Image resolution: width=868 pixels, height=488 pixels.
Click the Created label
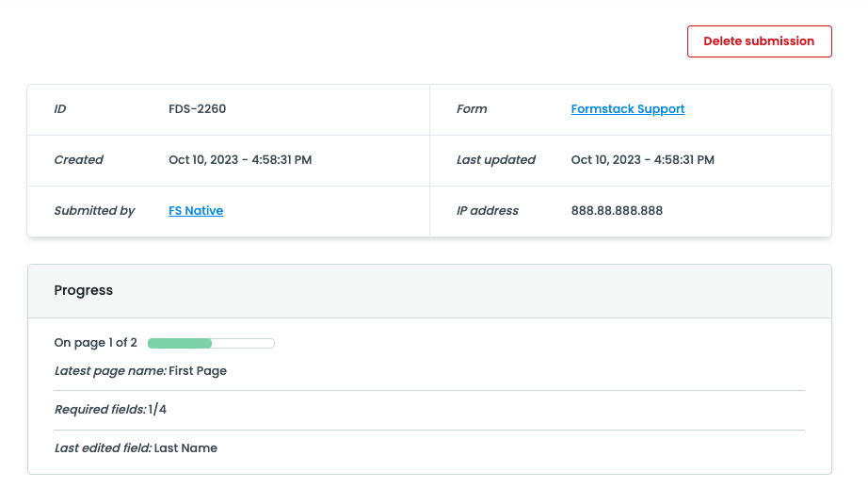point(79,160)
